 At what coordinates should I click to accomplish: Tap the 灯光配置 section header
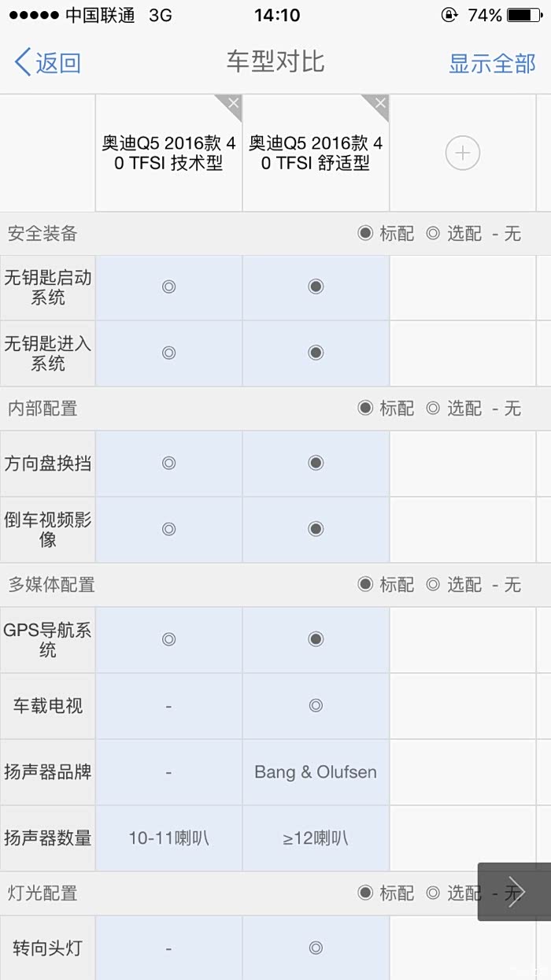point(43,893)
